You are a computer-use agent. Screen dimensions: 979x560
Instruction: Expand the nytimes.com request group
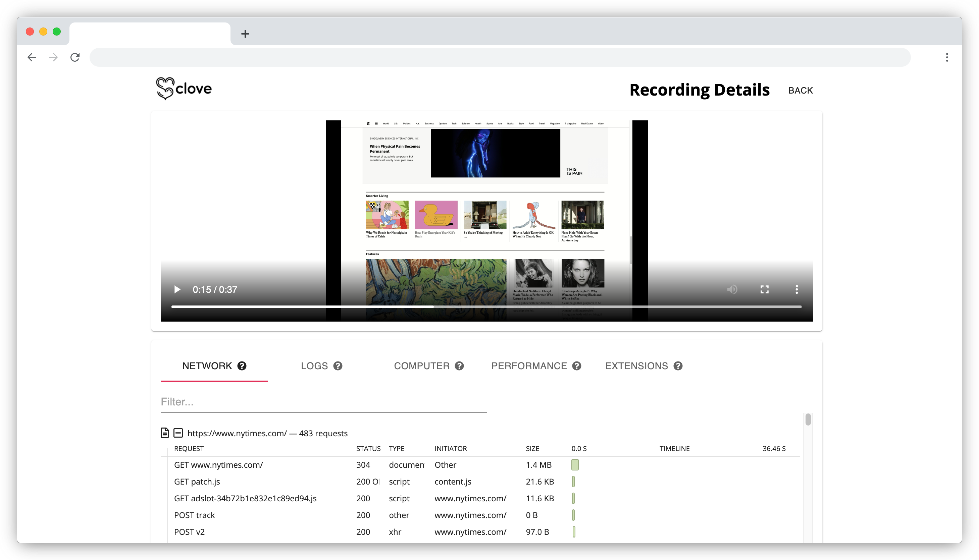click(x=178, y=433)
